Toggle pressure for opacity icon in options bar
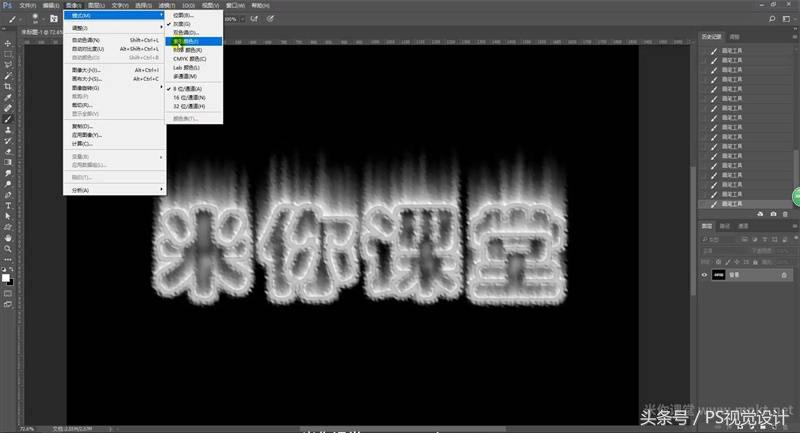This screenshot has width=800, height=433. (254, 19)
